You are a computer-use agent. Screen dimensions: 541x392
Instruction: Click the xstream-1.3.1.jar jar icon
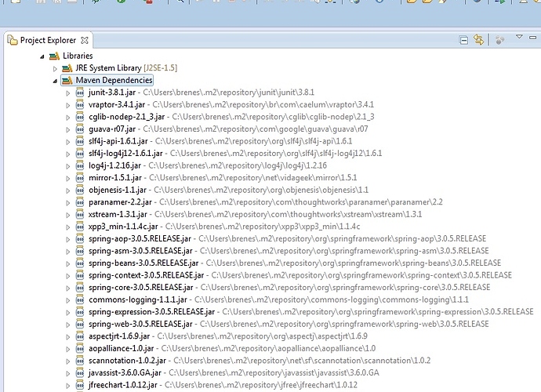(80, 214)
